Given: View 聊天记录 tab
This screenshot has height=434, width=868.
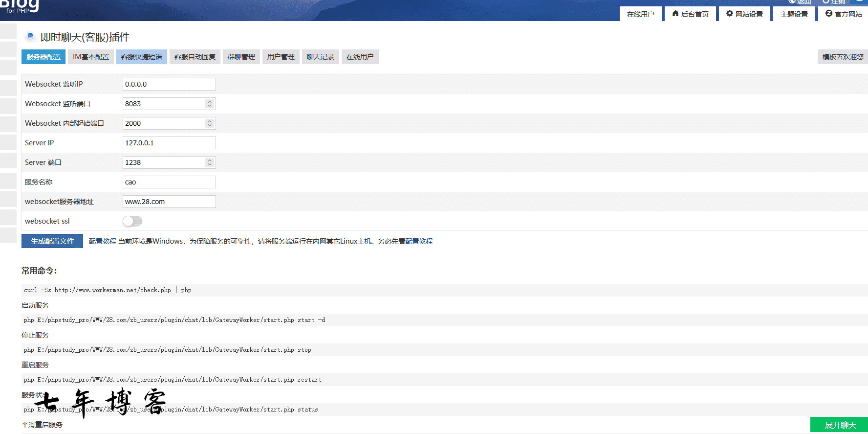Looking at the screenshot, I should click(321, 57).
